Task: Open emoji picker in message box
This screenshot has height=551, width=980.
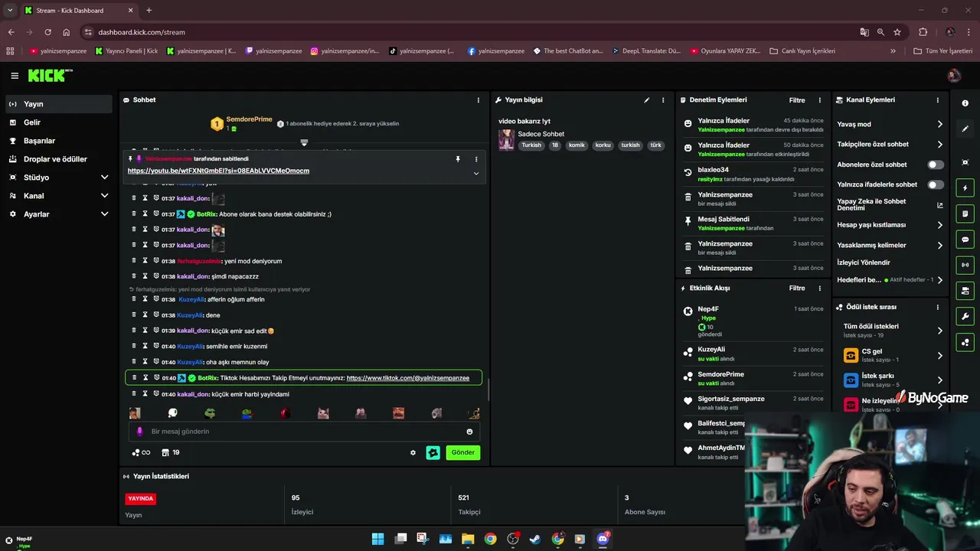Action: click(x=470, y=432)
